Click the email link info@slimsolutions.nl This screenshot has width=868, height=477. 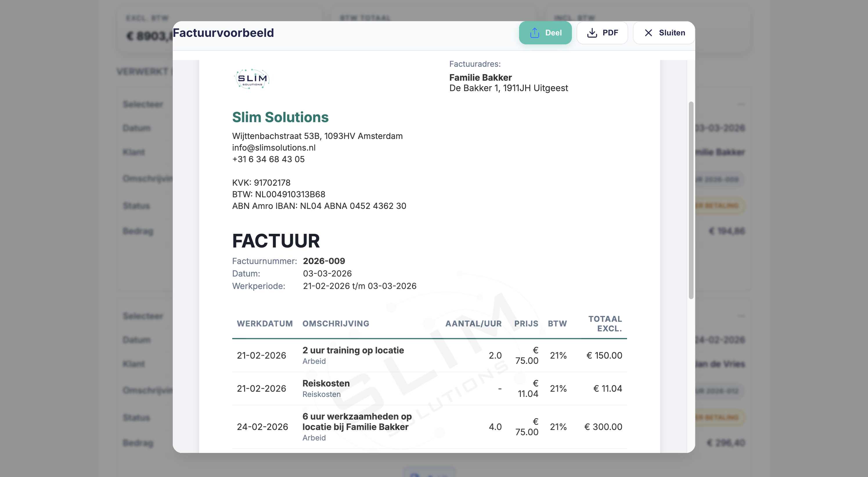(x=273, y=148)
